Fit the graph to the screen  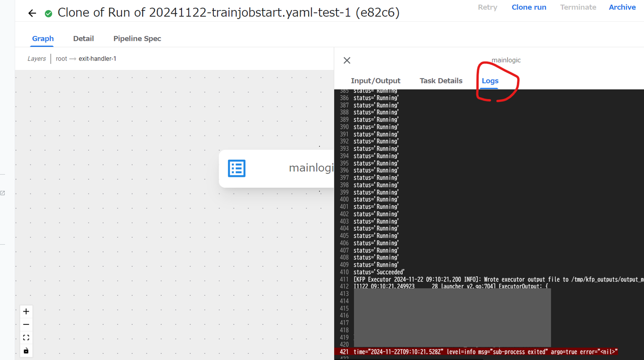[x=26, y=337]
